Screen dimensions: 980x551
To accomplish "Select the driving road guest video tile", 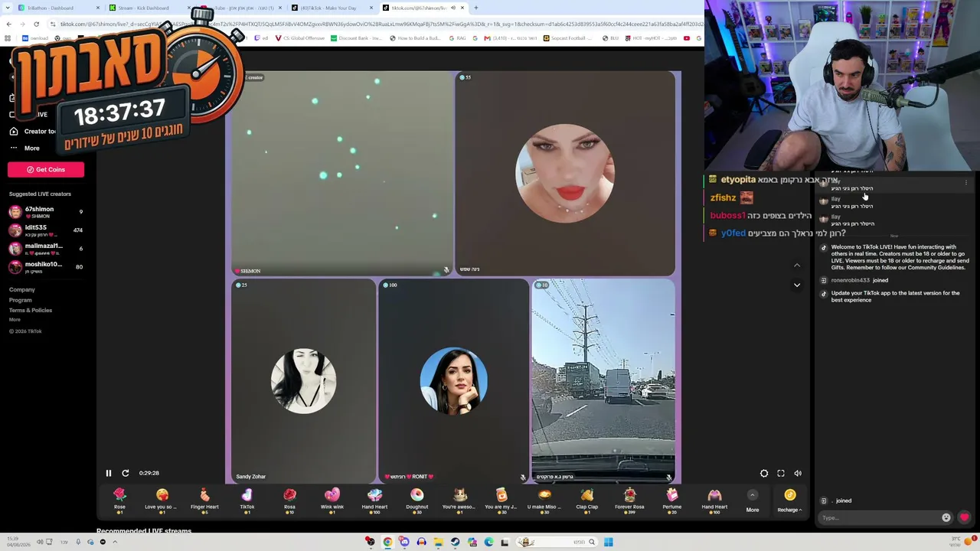I will click(x=603, y=381).
